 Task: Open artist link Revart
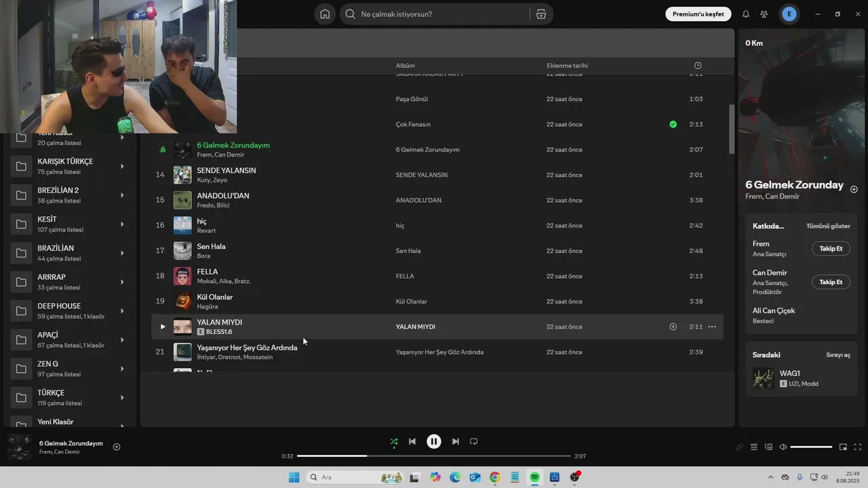206,230
